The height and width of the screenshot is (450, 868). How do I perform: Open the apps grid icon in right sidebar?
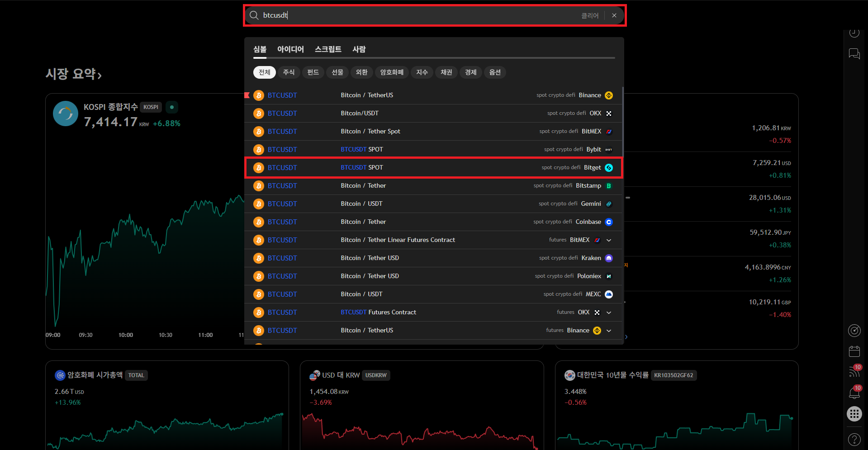click(x=854, y=414)
